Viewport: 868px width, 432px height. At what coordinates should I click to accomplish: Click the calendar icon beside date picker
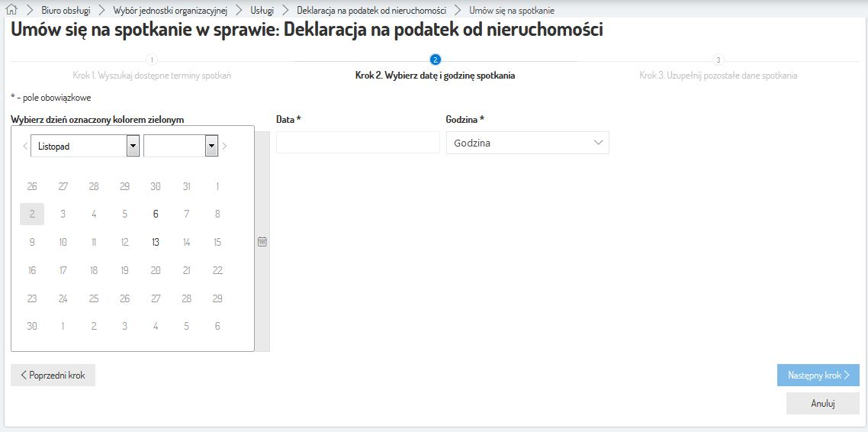[x=262, y=241]
